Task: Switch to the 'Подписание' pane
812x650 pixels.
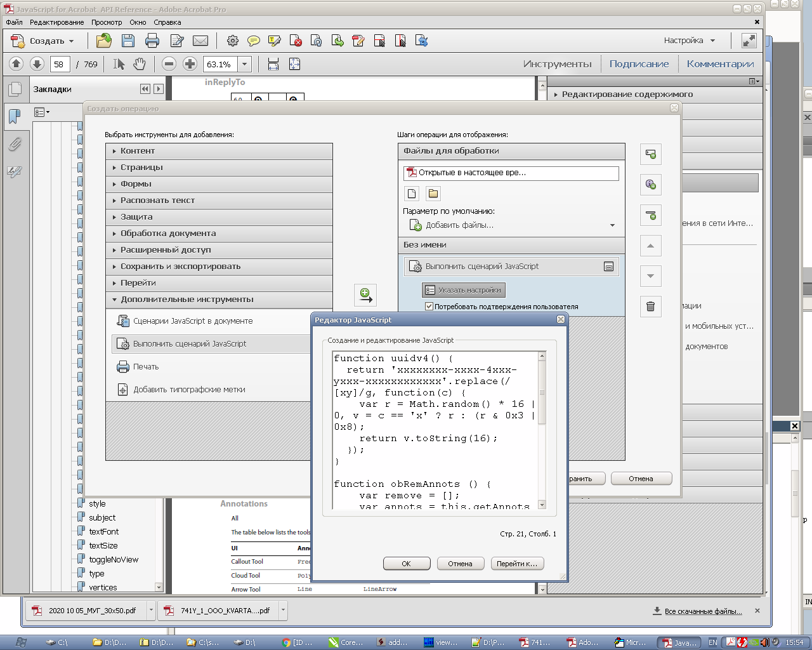Action: point(639,63)
